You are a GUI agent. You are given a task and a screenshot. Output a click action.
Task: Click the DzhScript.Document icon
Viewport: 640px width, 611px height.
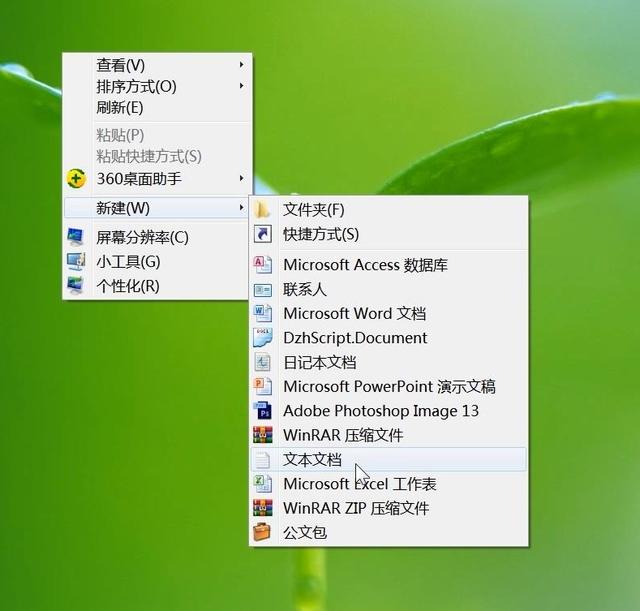point(262,338)
